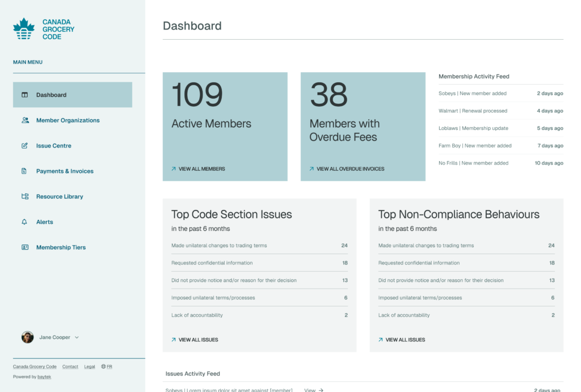Screen dimensions: 581x392
Task: Expand the Jane Cooper user menu chevron
Action: click(77, 338)
